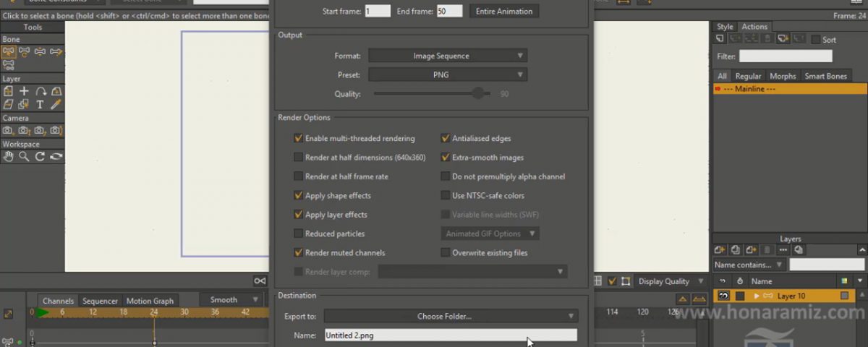868x347 pixels.
Task: Select the Text layer tool
Action: click(x=41, y=105)
